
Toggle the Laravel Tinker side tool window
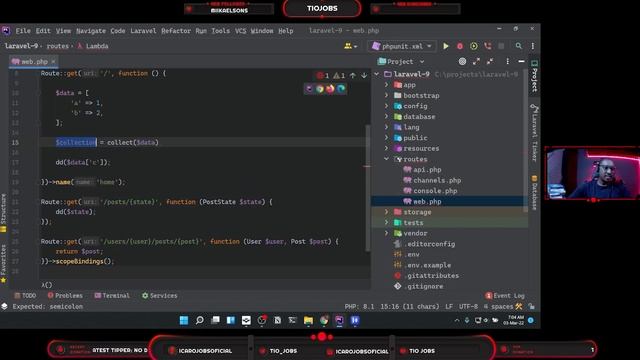(x=534, y=133)
